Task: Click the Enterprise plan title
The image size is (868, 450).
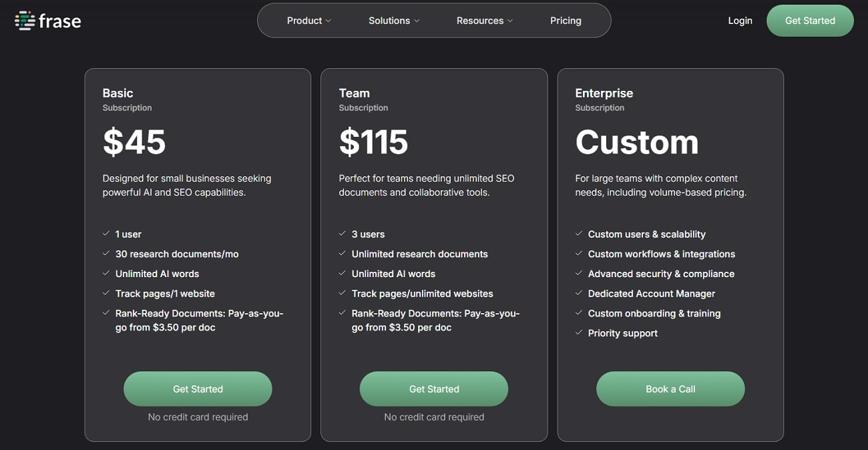Action: (x=604, y=93)
